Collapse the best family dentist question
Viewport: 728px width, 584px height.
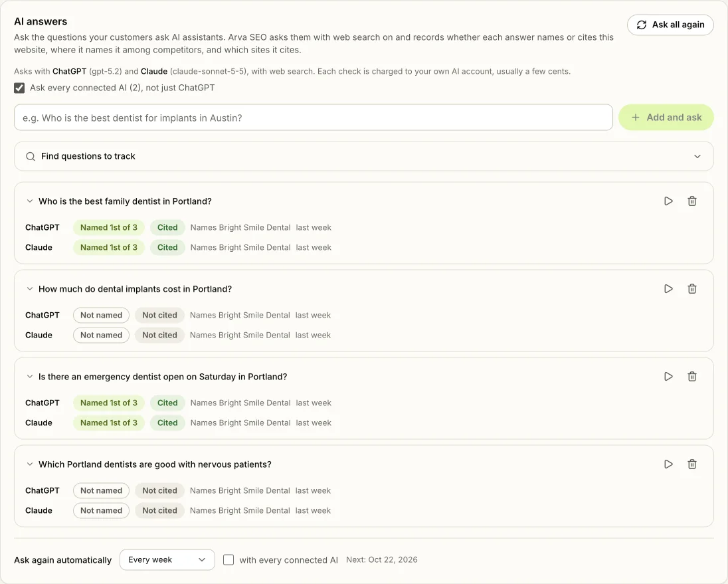[x=30, y=201]
